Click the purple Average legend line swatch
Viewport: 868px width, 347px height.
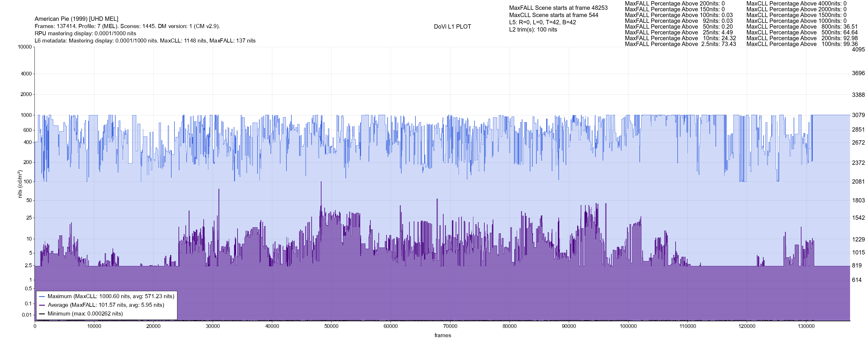[42, 305]
